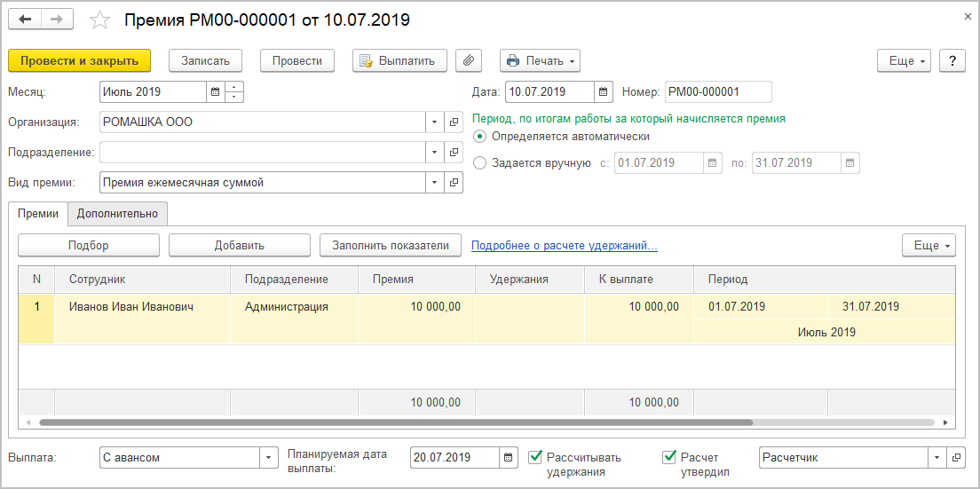Add document to favorites with star
980x489 pixels.
[x=101, y=20]
